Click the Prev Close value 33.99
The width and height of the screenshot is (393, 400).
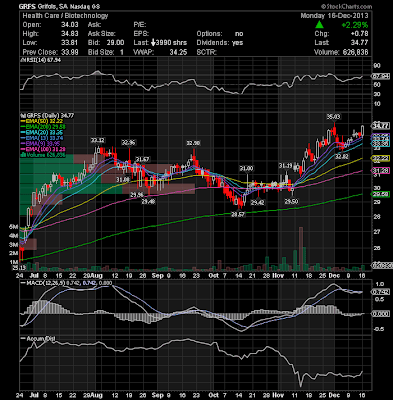(x=70, y=52)
